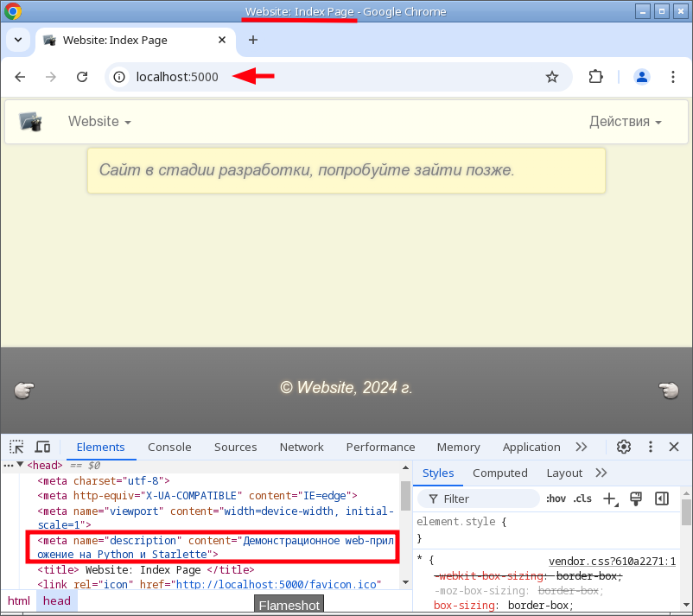The width and height of the screenshot is (693, 616).
Task: Switch to the Layout pane tab
Action: pos(564,473)
